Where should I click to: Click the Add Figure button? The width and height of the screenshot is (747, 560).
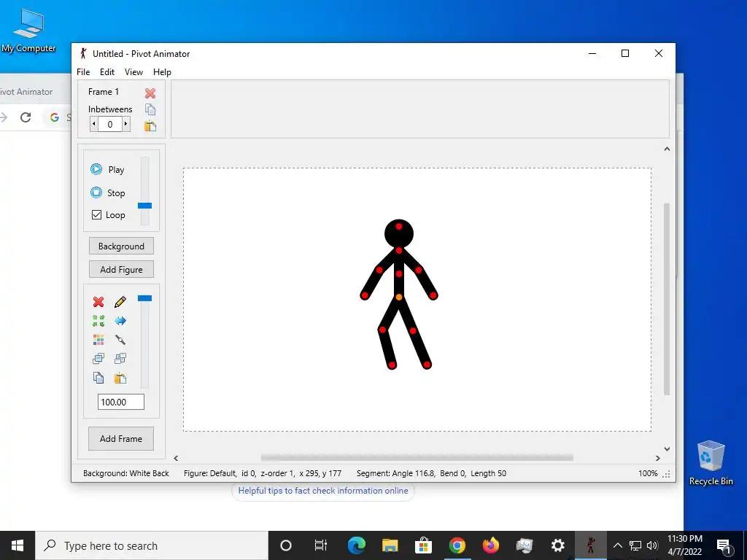coord(121,270)
